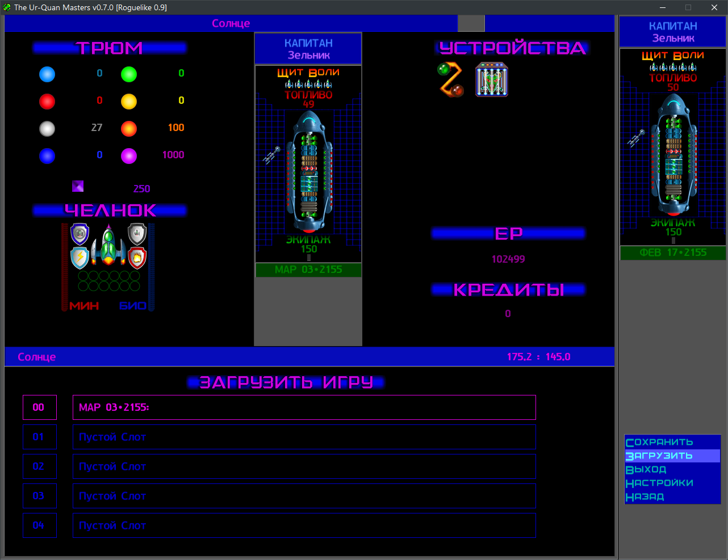
Task: Click the Солнце label in bottom status bar
Action: [37, 357]
